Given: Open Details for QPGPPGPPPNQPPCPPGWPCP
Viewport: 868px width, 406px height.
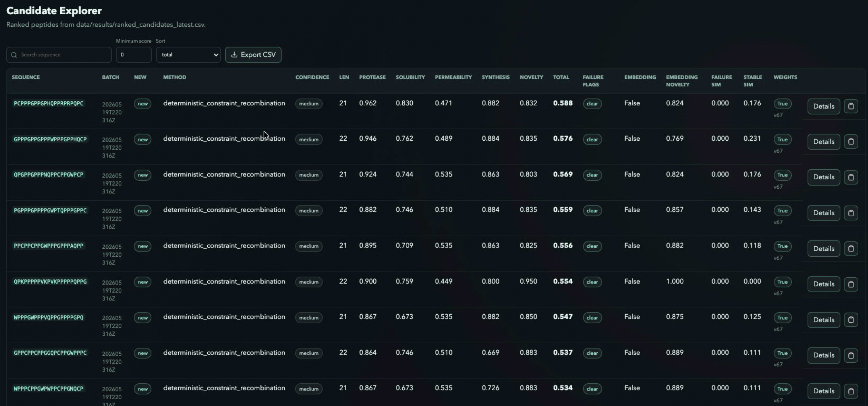Looking at the screenshot, I should pos(823,177).
